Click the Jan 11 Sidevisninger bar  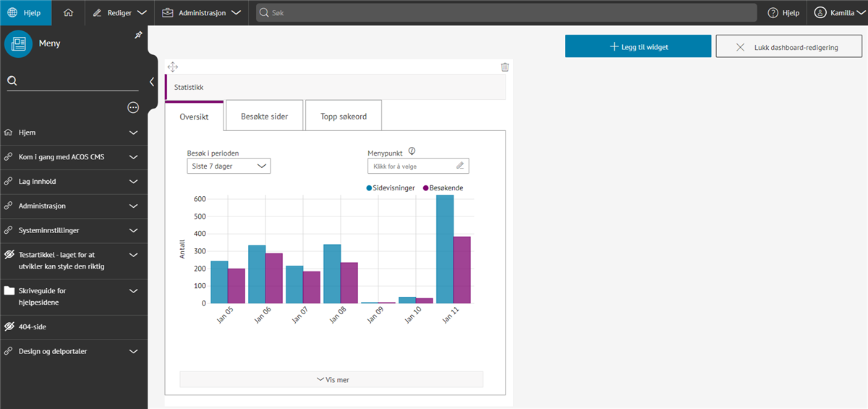(445, 249)
